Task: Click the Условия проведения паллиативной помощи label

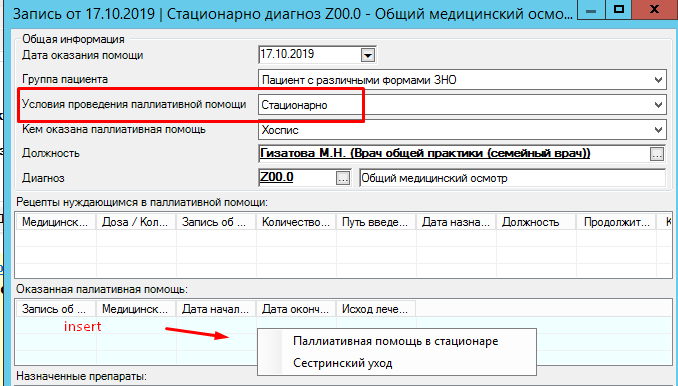Action: click(x=134, y=104)
